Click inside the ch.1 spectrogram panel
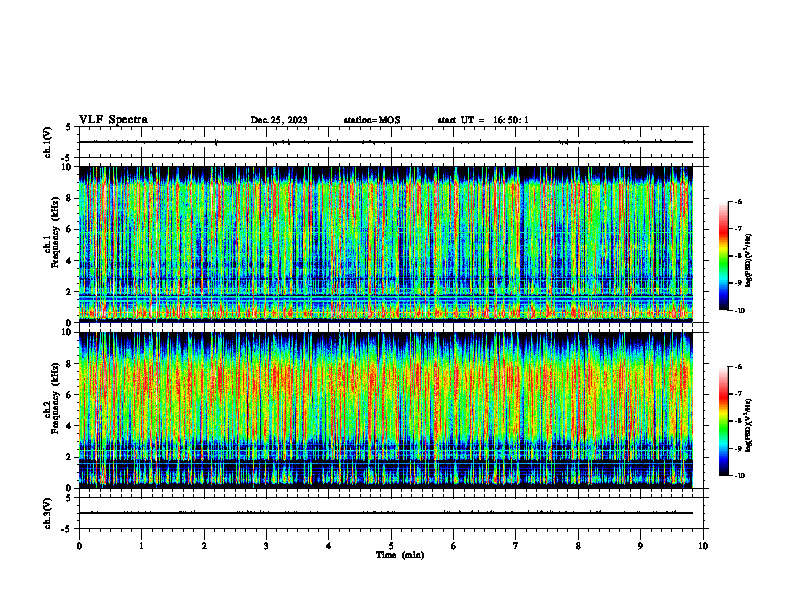The width and height of the screenshot is (792, 612). click(x=386, y=244)
